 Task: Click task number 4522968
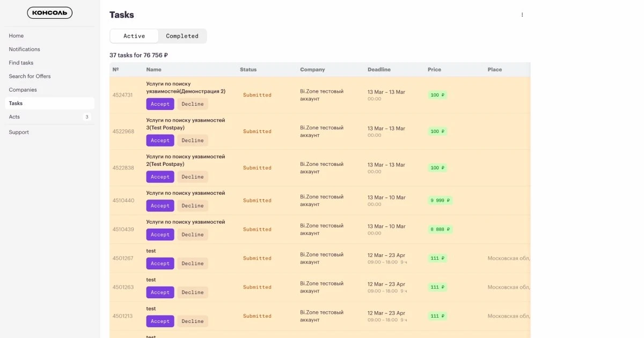[x=123, y=131]
